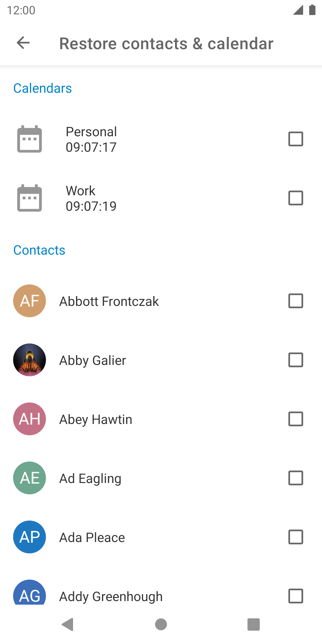
Task: Tap the AE avatar for Ad Eagling
Action: point(30,478)
